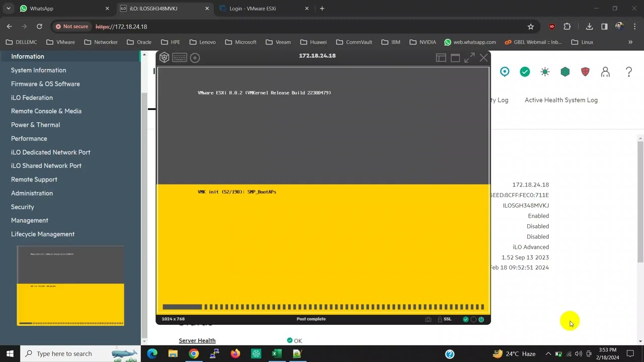Open the remote console power menu hexagon icon
Screen dimensions: 644x362
pyautogui.click(x=164, y=57)
